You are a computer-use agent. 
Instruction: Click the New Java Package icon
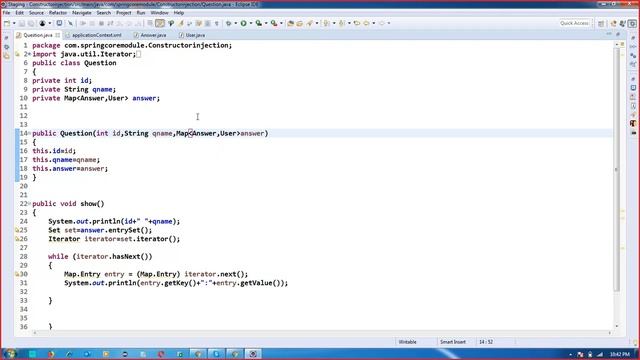(x=291, y=23)
